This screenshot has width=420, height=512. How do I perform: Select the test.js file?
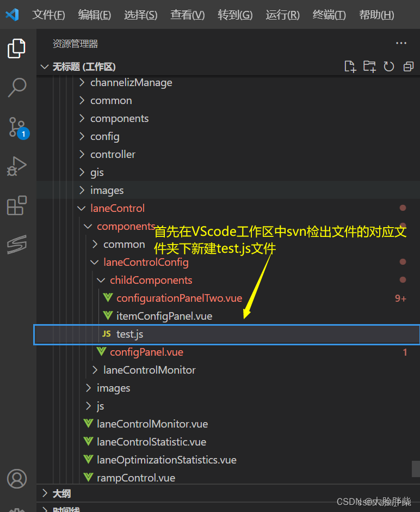(x=227, y=334)
